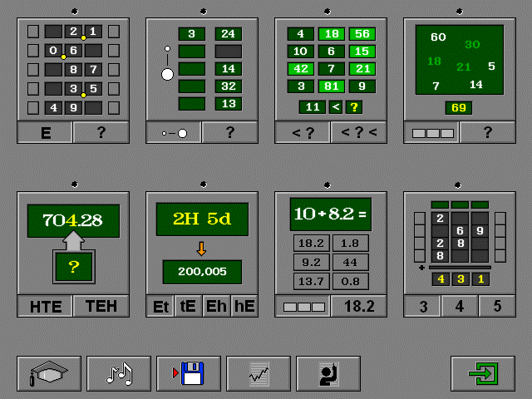Select three-boxes option under decimal addition puzzle

(303, 306)
